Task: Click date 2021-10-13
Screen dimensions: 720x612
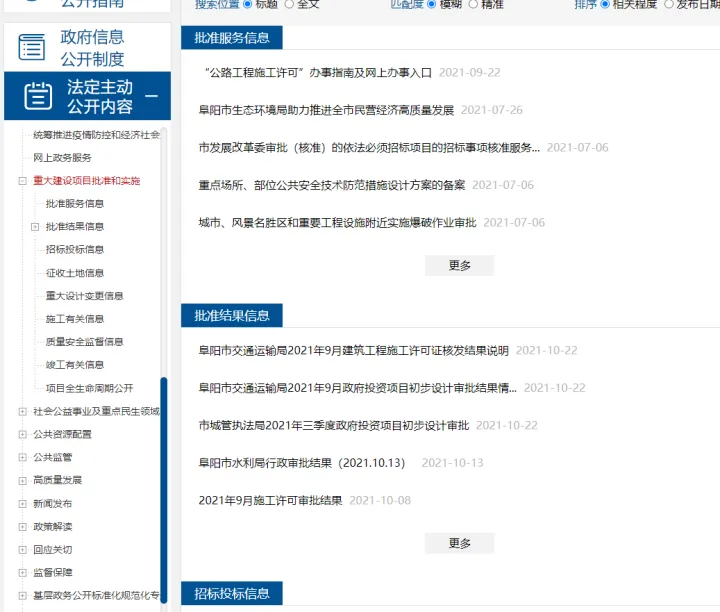Action: pyautogui.click(x=452, y=463)
